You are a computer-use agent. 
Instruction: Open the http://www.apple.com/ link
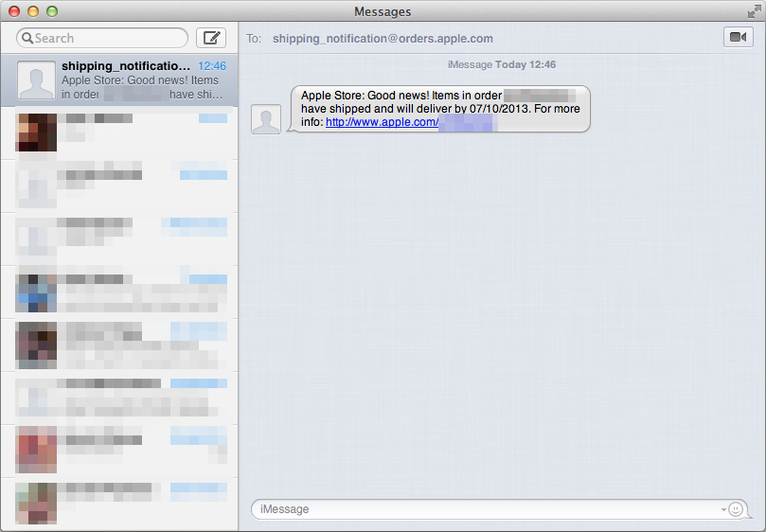382,122
